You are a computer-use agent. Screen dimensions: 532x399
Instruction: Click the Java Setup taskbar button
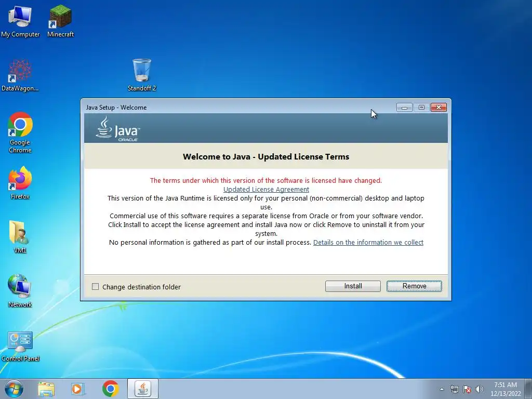(143, 389)
